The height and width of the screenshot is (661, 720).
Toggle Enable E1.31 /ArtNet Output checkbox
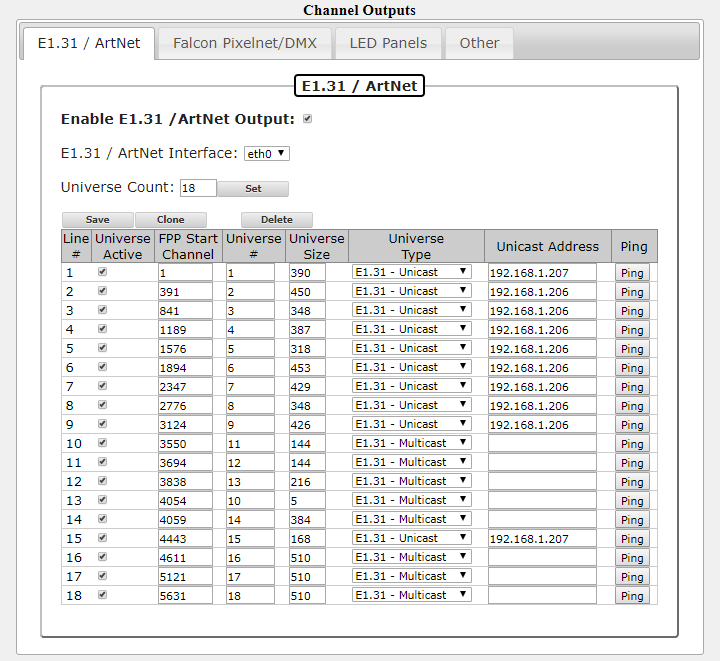308,119
